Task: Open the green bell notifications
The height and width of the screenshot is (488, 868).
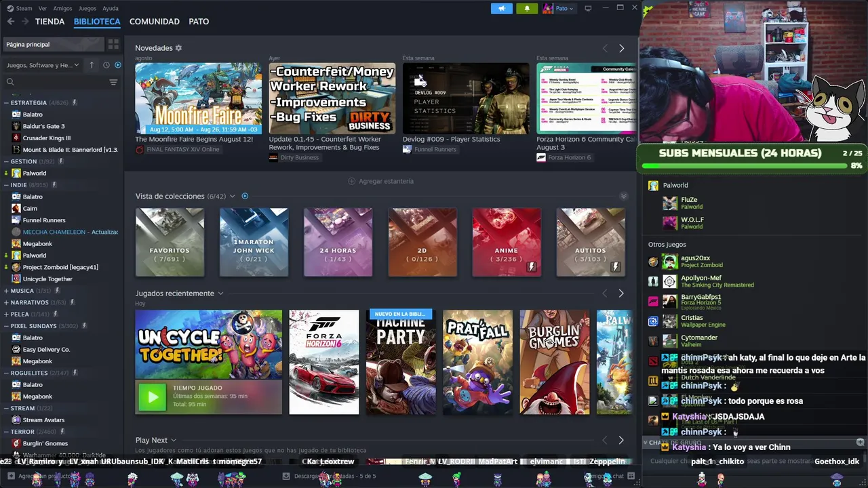Action: [527, 8]
